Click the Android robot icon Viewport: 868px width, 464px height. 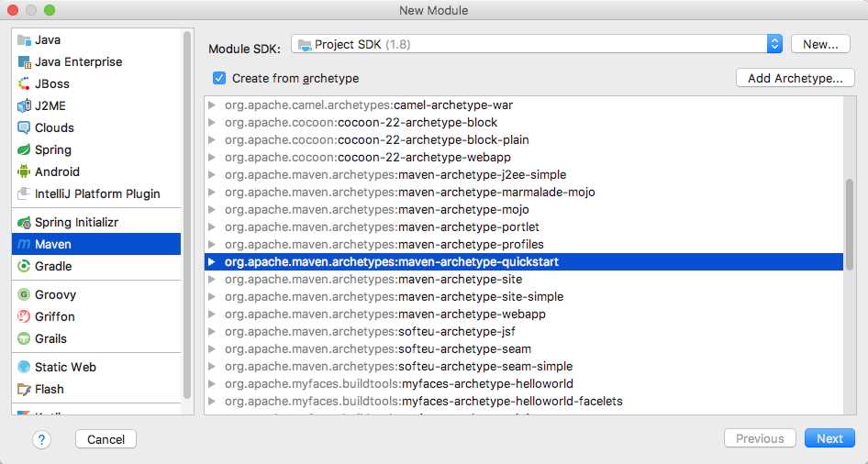click(24, 172)
